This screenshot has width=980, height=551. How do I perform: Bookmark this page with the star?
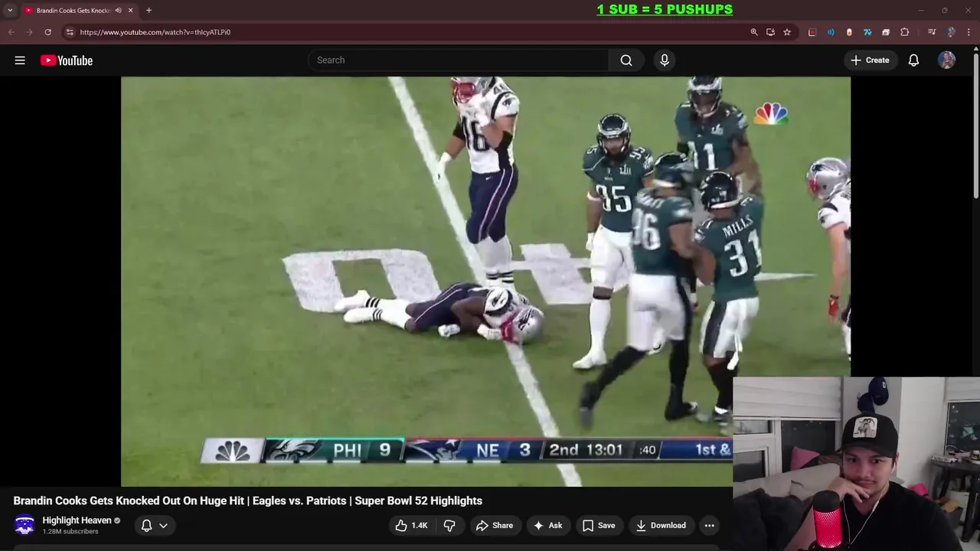787,32
